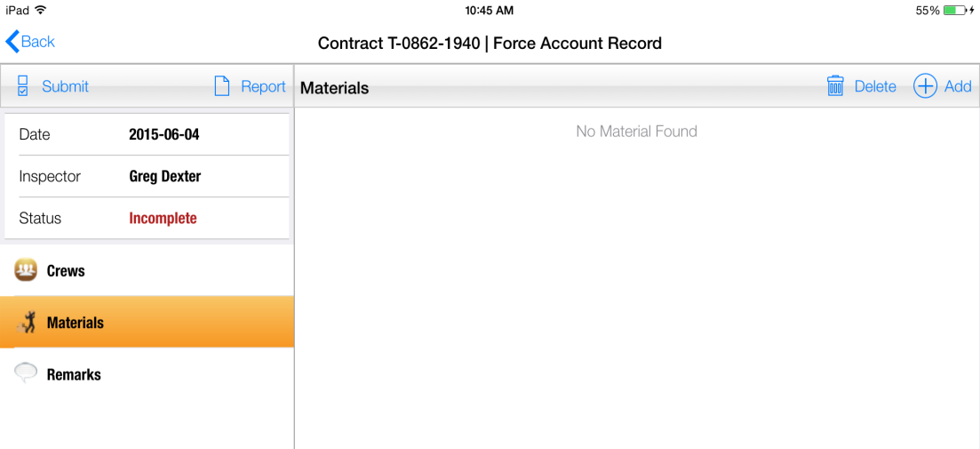The width and height of the screenshot is (980, 449).
Task: Tap the Add plus circle icon
Action: (x=925, y=86)
